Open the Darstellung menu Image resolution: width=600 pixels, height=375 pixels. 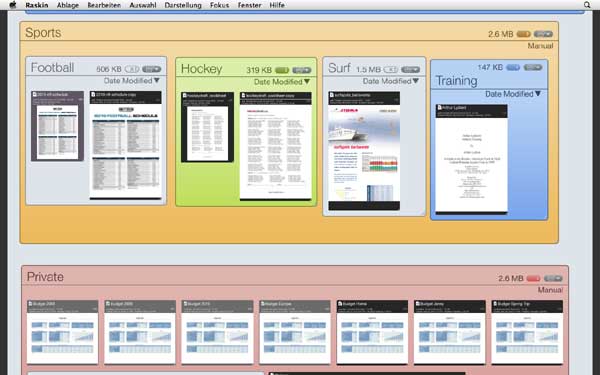[183, 5]
